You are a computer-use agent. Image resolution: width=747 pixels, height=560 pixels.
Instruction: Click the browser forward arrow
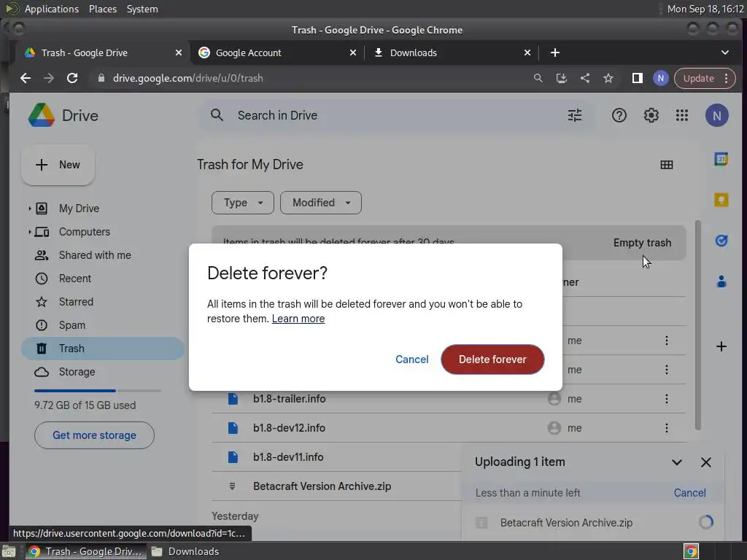tap(49, 78)
